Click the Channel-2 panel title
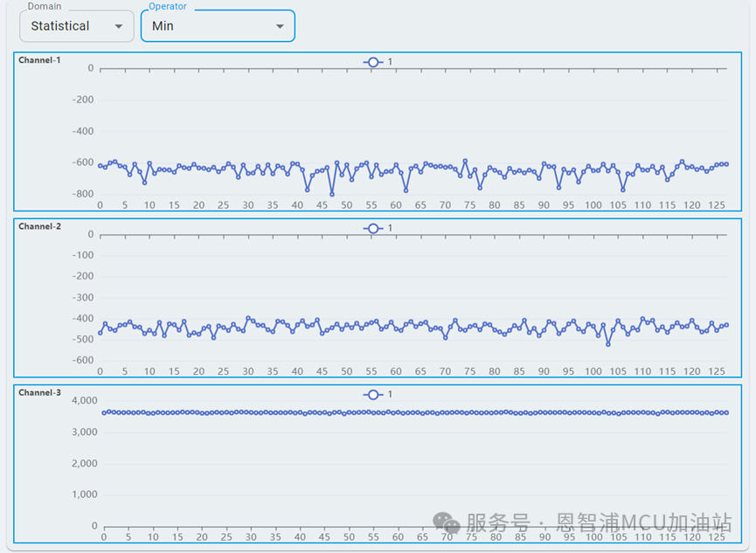The image size is (756, 553). [39, 226]
